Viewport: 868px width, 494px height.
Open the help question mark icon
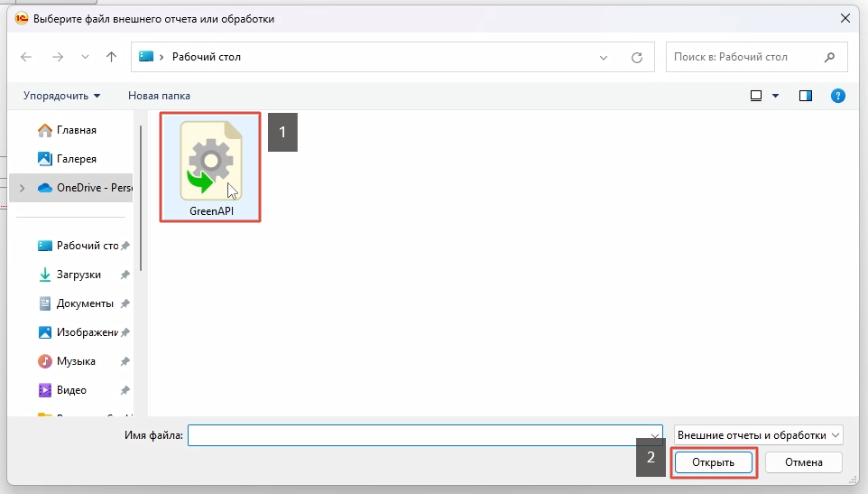[837, 96]
